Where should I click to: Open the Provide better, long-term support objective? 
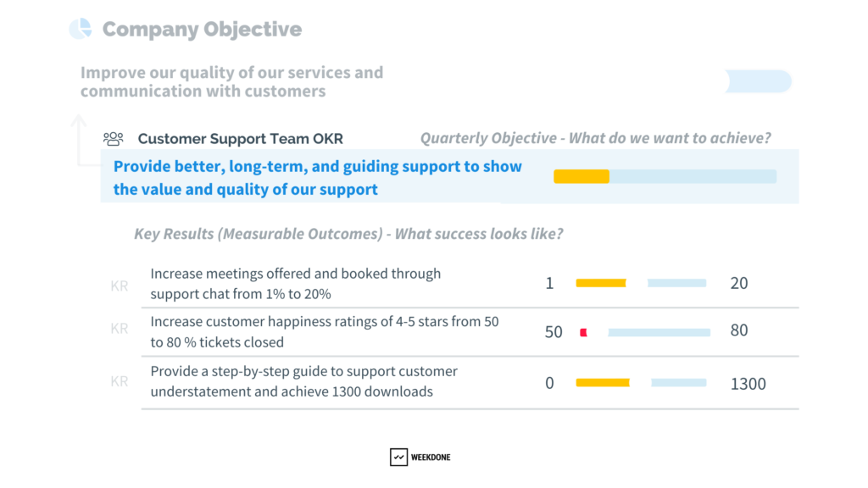point(317,178)
